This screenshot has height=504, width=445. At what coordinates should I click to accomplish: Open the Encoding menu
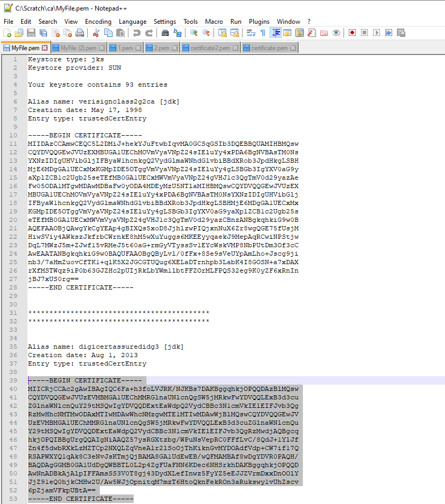[98, 22]
